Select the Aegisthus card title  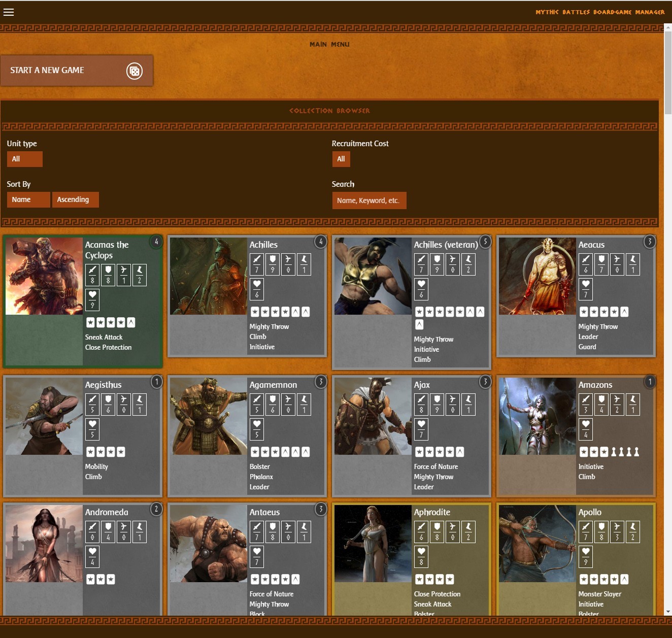coord(103,385)
